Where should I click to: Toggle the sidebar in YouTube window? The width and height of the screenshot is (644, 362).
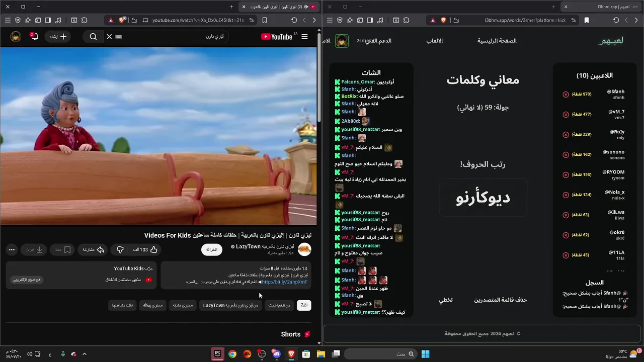pos(48,20)
